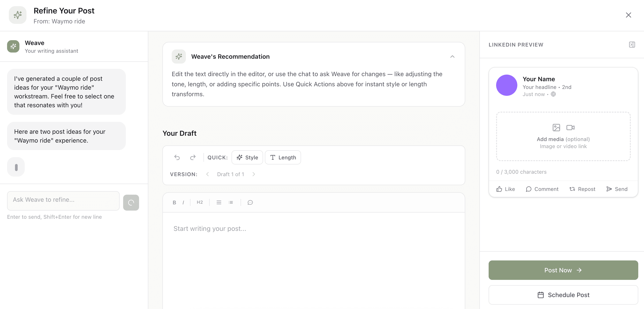Image resolution: width=644 pixels, height=309 pixels.
Task: Open the add image media icon
Action: pyautogui.click(x=556, y=127)
